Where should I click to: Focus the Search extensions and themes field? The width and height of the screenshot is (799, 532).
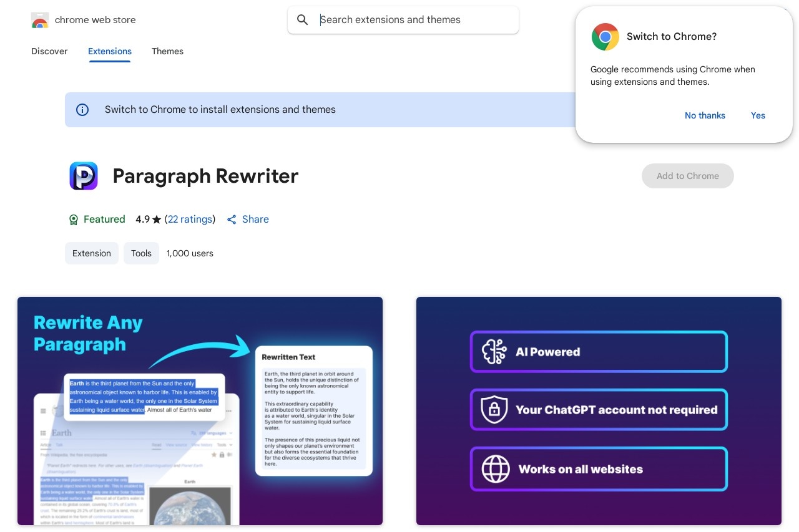pyautogui.click(x=403, y=20)
